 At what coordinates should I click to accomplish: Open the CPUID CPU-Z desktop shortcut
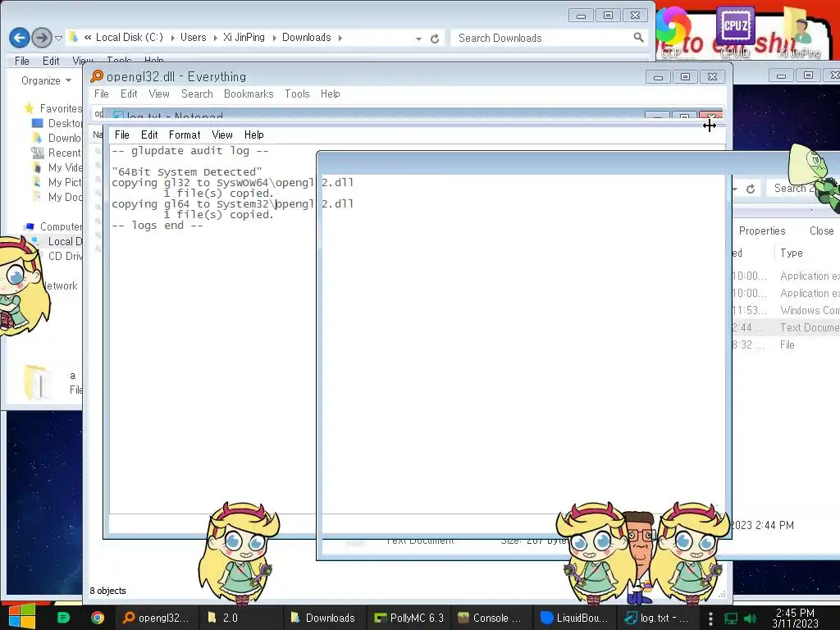735,31
